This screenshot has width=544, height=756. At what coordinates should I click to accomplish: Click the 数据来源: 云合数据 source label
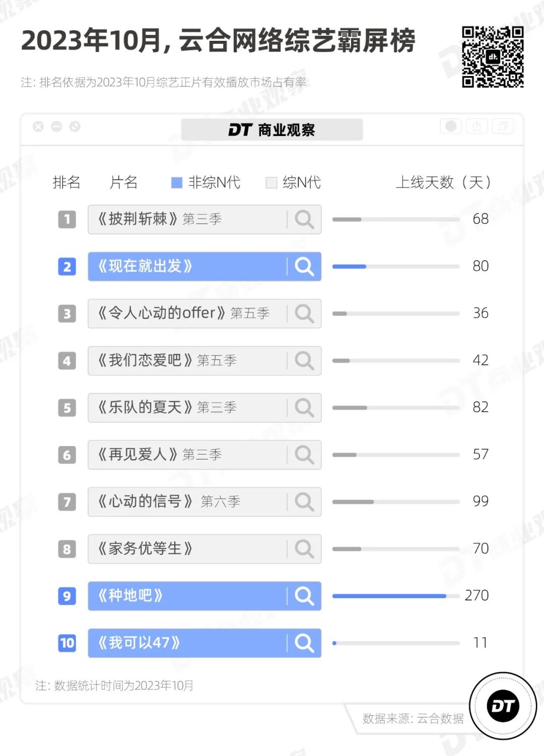pyautogui.click(x=413, y=718)
